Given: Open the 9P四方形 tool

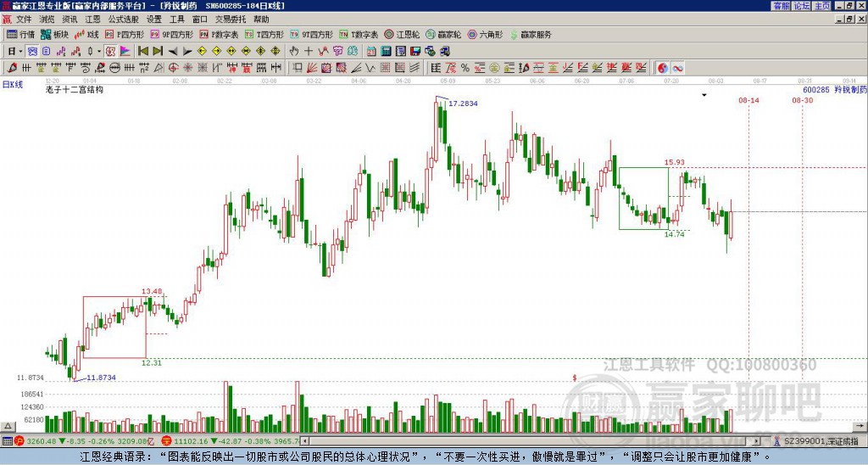Looking at the screenshot, I should click(171, 34).
